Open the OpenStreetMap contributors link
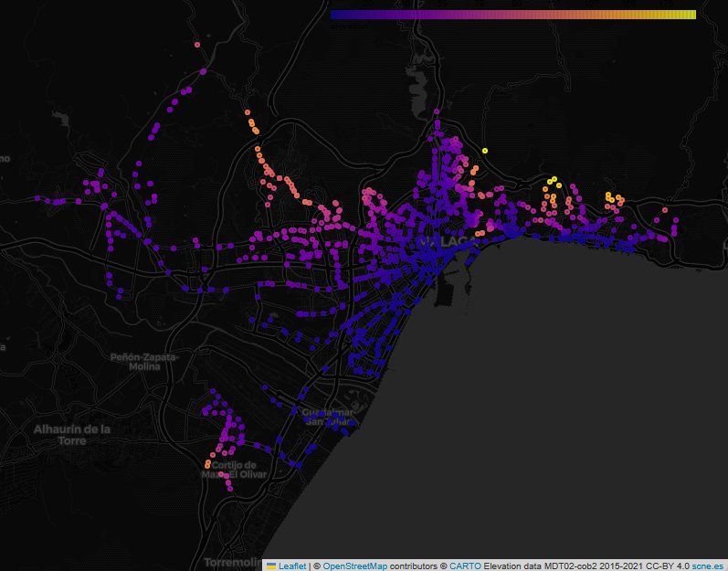Viewport: 728px width, 571px height. (x=354, y=566)
